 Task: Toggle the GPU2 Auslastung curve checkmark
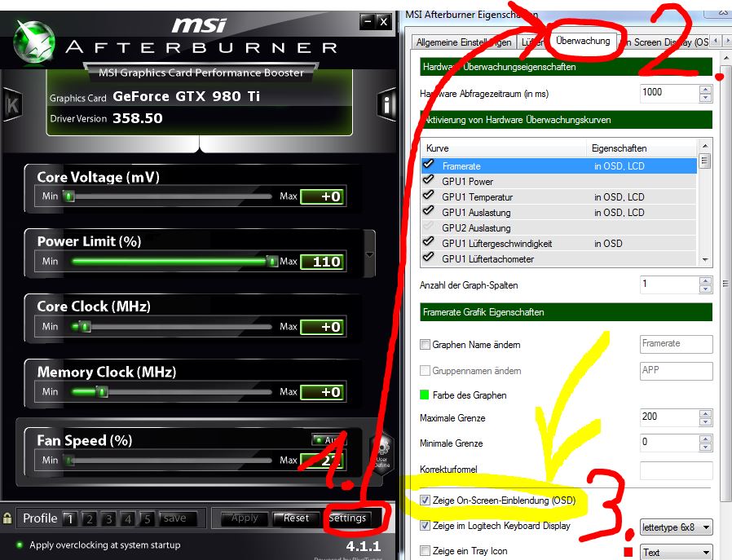[428, 227]
